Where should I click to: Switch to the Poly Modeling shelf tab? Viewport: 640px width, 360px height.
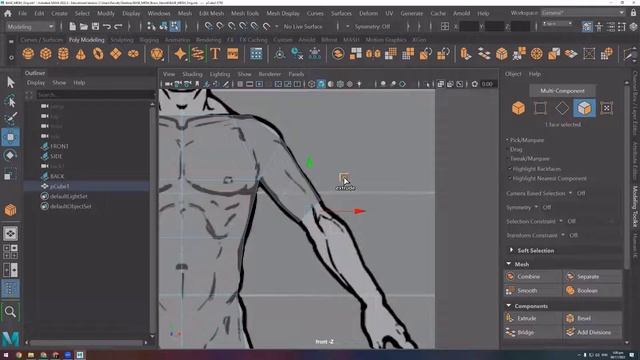87,40
